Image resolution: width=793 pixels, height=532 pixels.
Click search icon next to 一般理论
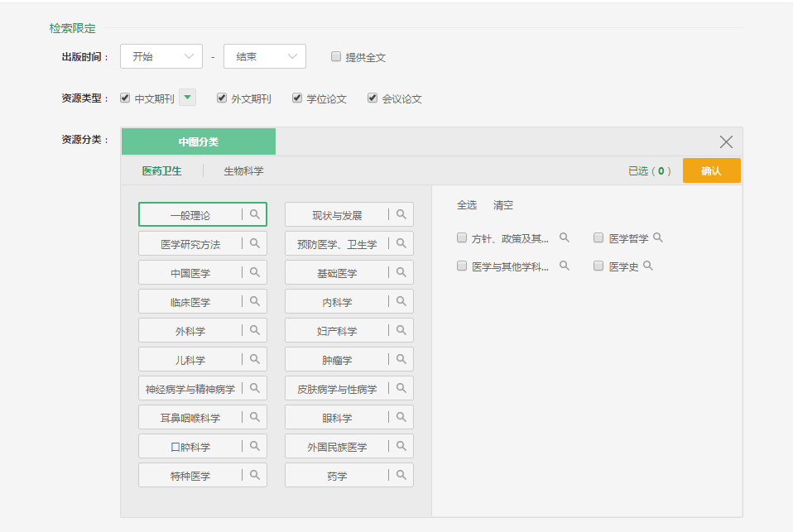[255, 214]
